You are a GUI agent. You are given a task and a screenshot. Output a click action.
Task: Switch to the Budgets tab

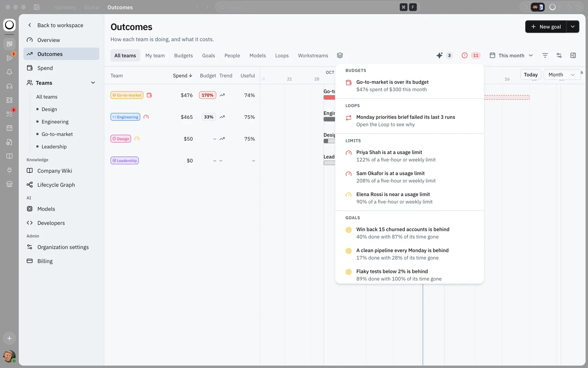coord(184,55)
